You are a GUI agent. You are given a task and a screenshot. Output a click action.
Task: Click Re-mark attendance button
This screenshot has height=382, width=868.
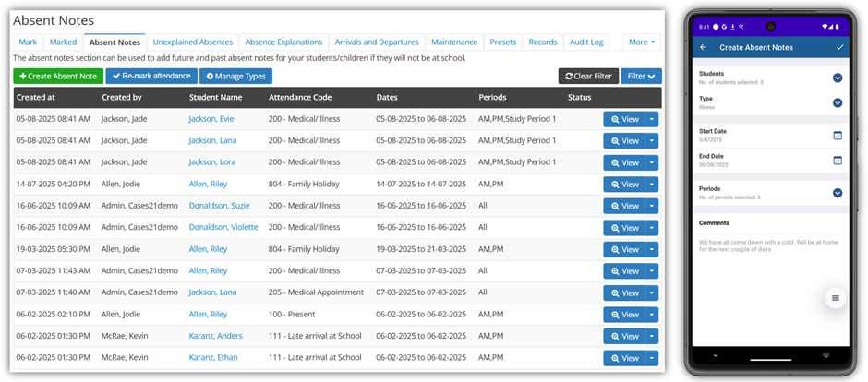151,77
